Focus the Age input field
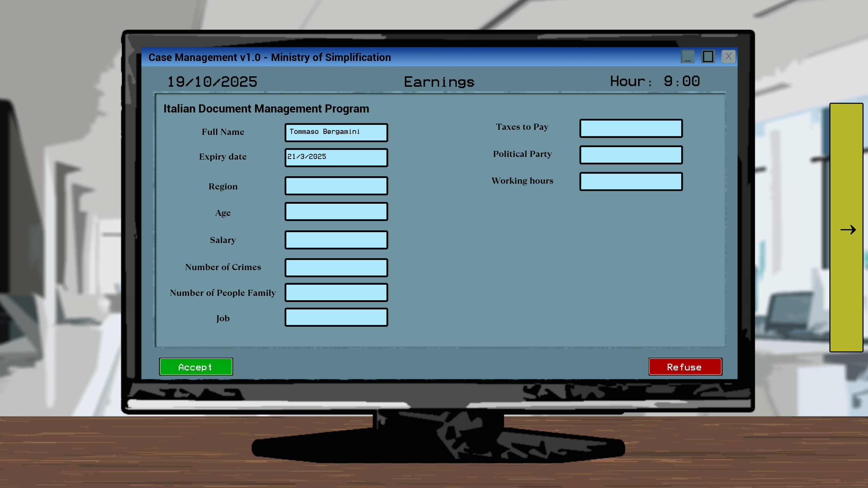 336,212
